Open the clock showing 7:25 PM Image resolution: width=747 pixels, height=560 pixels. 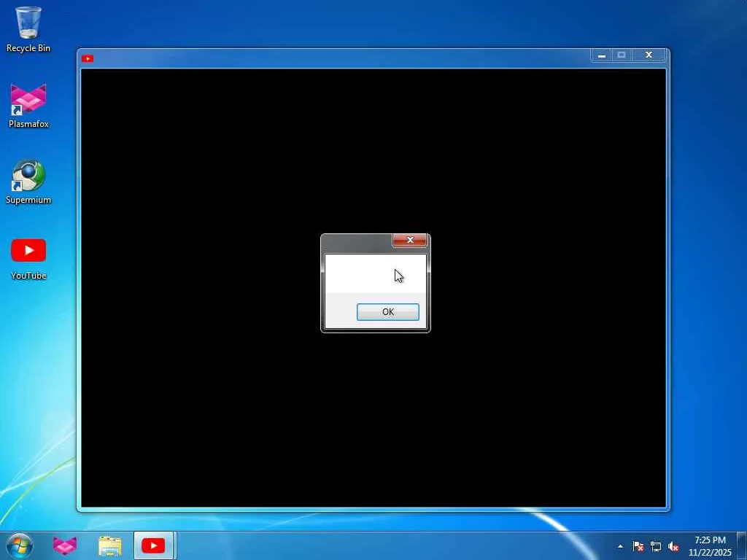click(710, 546)
